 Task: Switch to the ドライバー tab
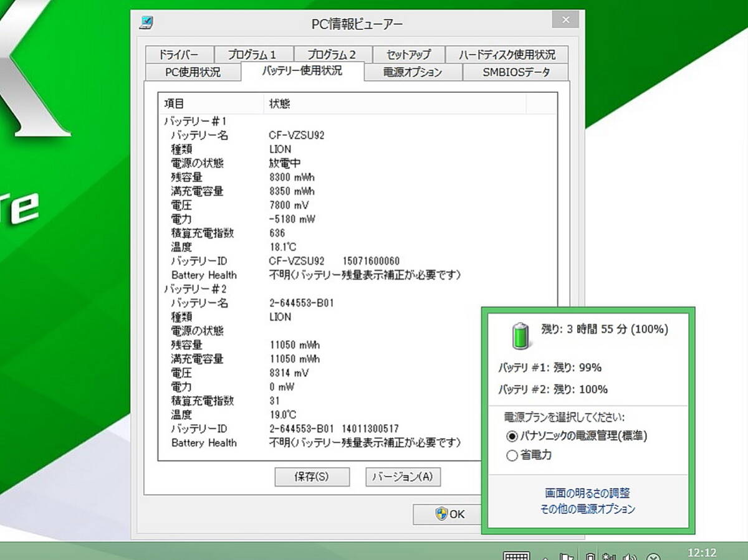[180, 54]
